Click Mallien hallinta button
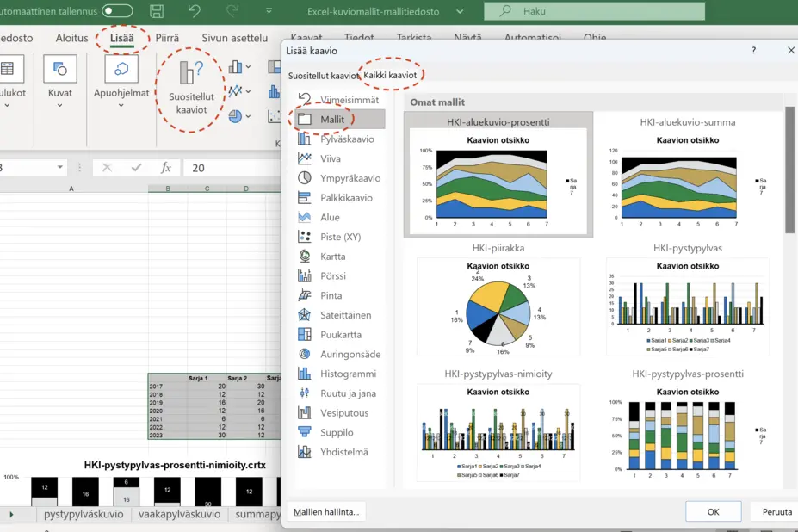This screenshot has width=798, height=532. 326,511
